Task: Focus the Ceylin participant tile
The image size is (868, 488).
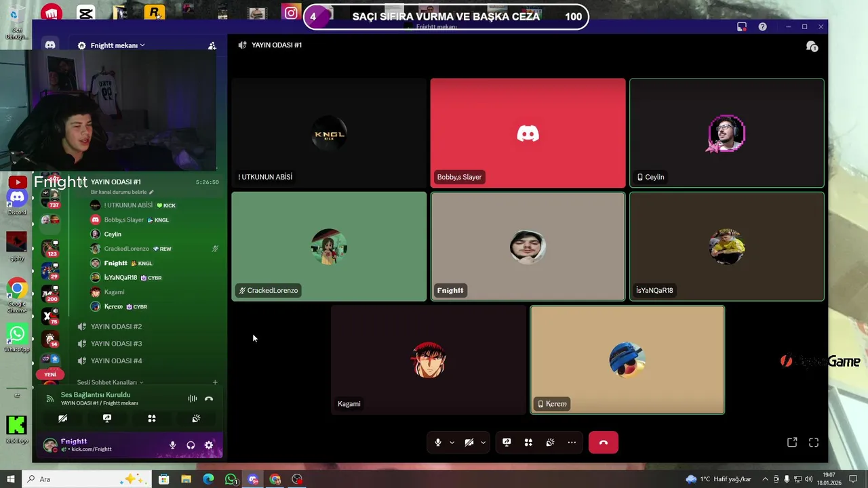Action: (727, 133)
